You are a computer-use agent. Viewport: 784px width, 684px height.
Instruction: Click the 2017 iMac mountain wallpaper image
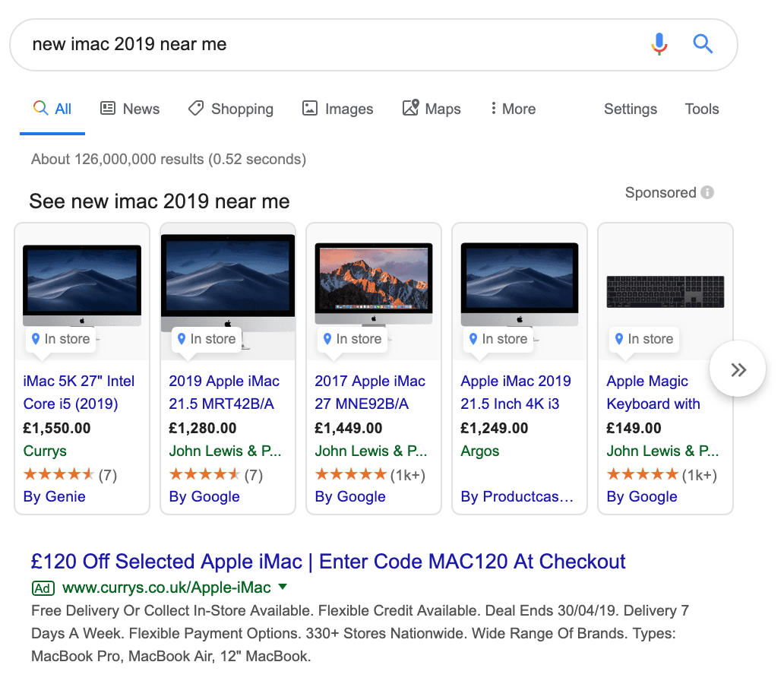(374, 283)
